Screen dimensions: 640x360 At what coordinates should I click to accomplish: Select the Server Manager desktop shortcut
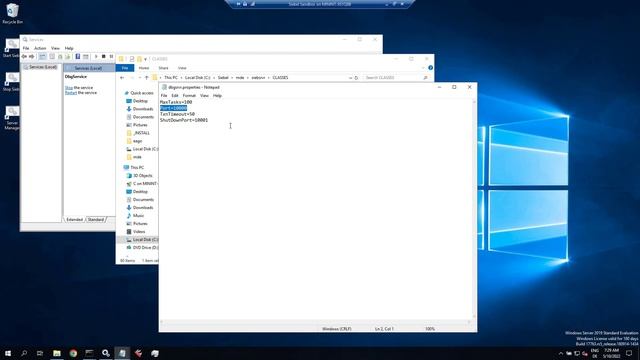(12, 118)
